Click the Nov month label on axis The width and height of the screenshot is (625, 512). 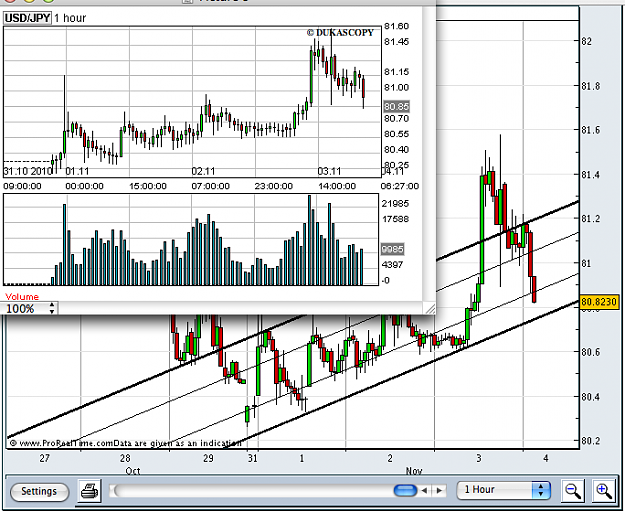point(414,471)
